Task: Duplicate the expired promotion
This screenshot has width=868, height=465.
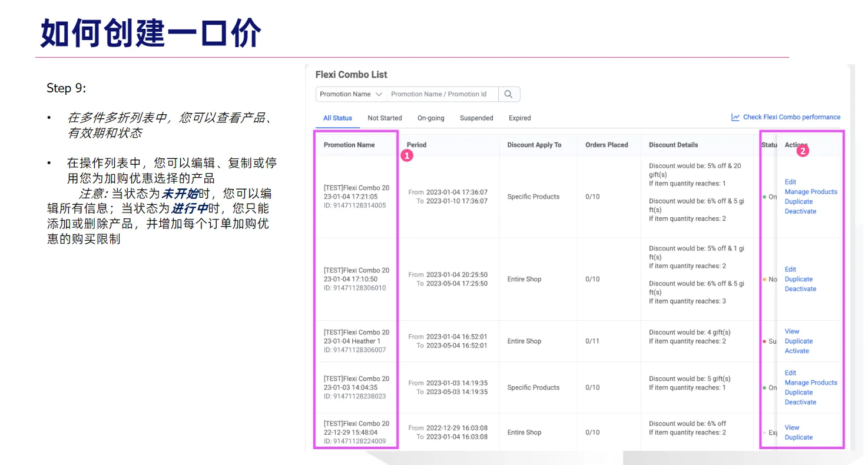Action: (799, 437)
